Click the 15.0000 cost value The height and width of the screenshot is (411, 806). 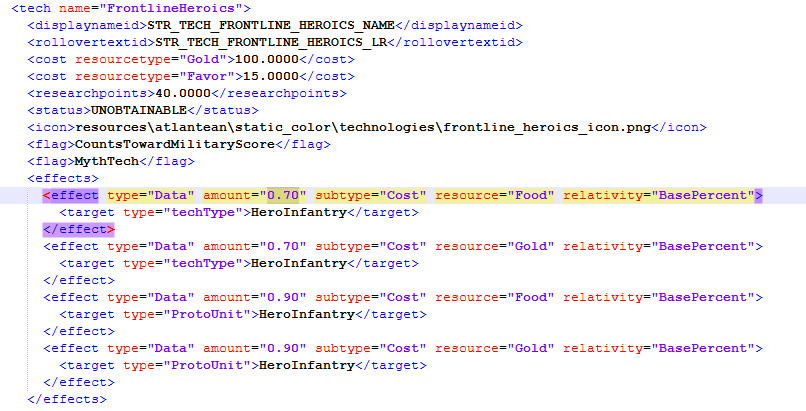point(271,76)
